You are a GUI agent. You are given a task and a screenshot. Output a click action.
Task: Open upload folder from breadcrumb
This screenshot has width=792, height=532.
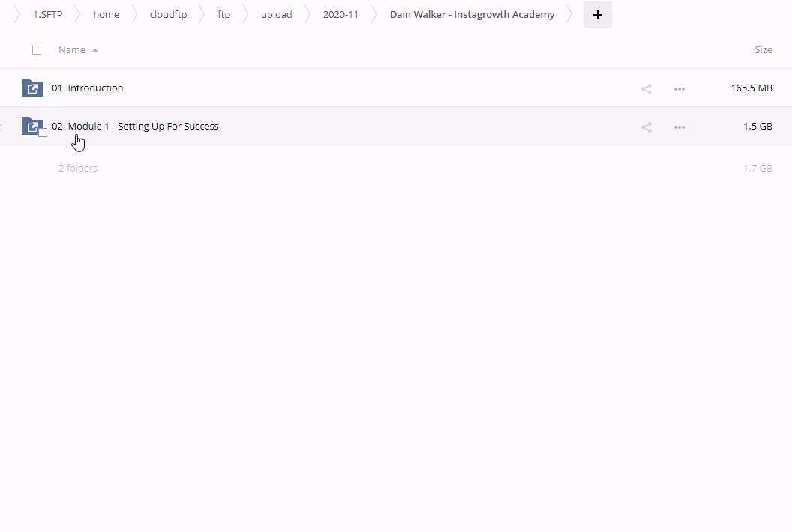coord(276,15)
